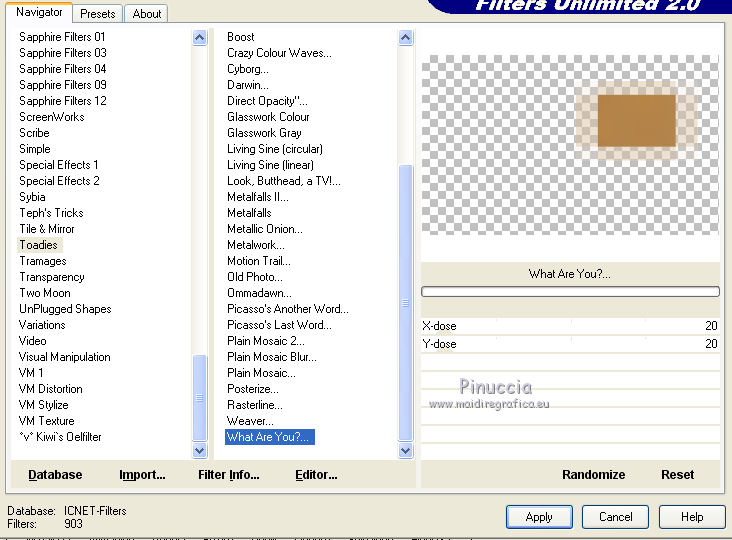The width and height of the screenshot is (732, 540).
Task: Select the What Are You?... effect
Action: click(270, 437)
